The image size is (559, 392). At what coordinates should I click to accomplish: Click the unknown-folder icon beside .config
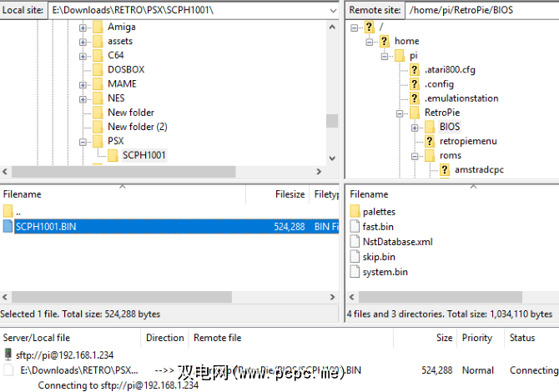[415, 84]
